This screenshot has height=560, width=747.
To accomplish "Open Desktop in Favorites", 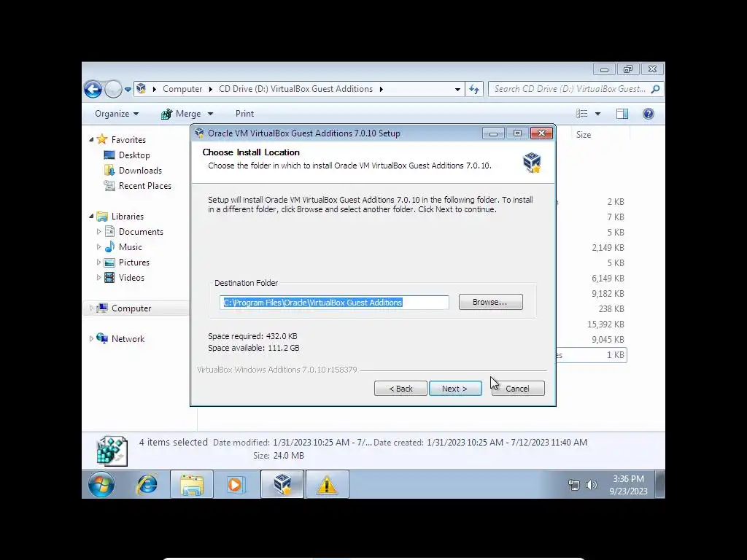I will tap(134, 155).
